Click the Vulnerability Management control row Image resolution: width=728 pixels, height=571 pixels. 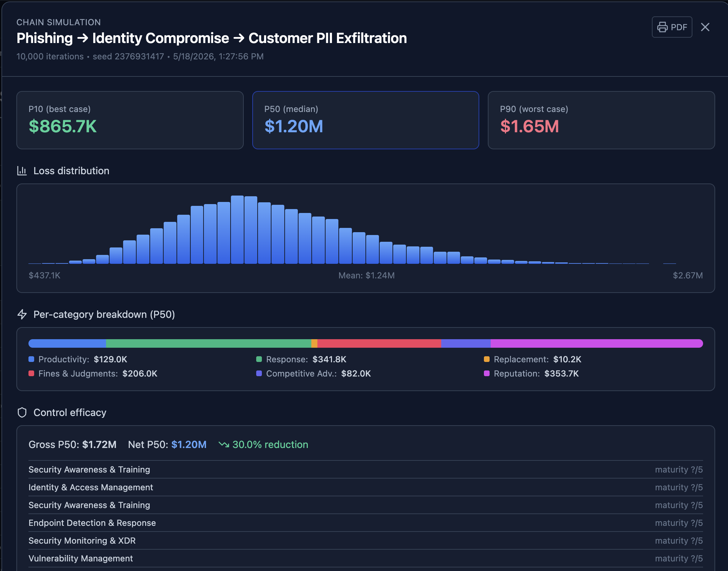366,559
